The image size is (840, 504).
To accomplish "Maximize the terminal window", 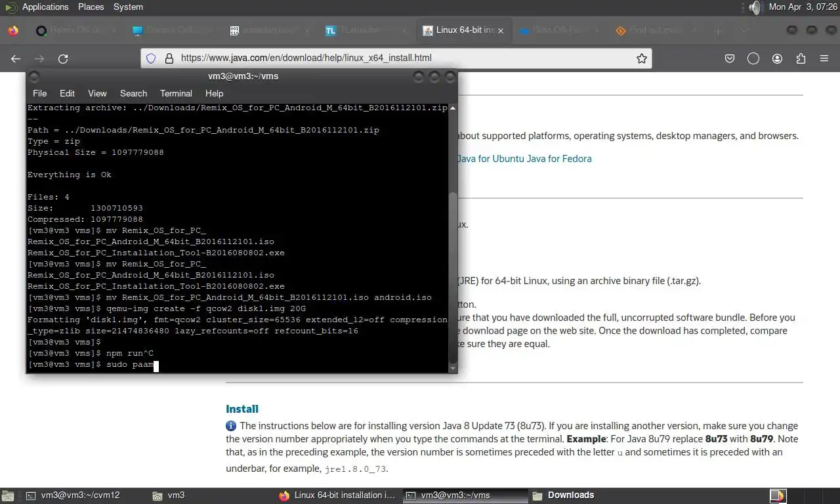I will pos(434,77).
